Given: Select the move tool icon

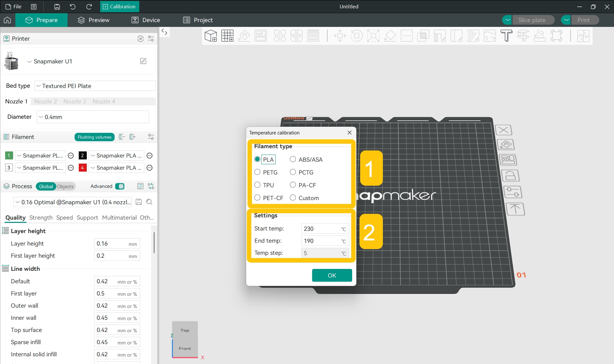Looking at the screenshot, I should (340, 36).
